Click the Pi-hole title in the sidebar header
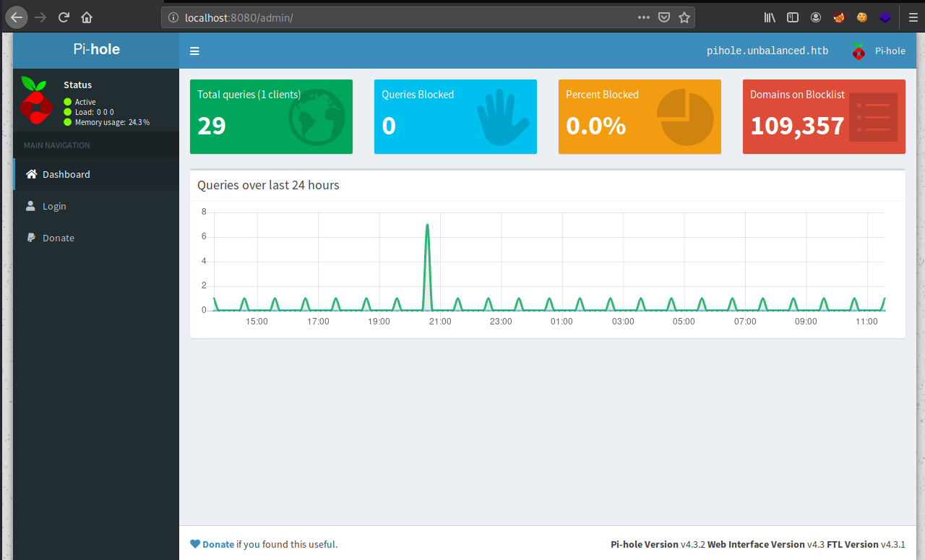 96,50
